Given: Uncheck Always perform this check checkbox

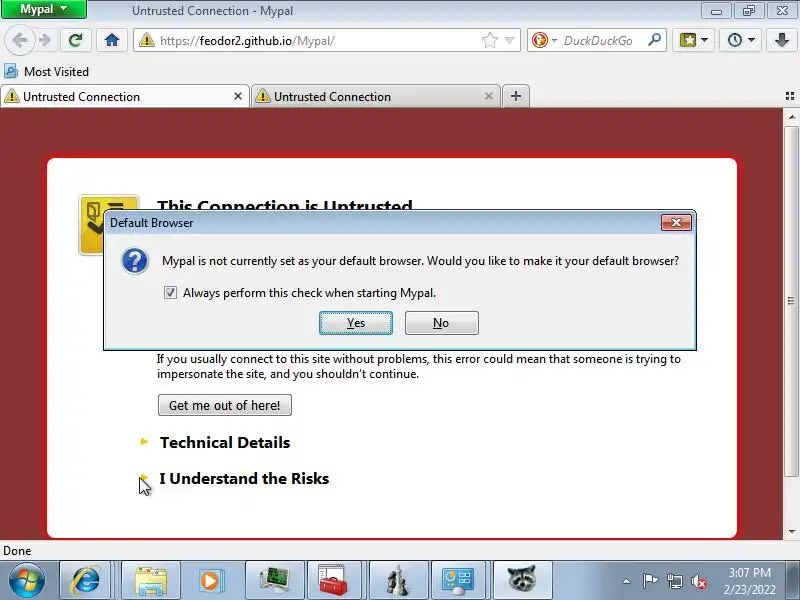Looking at the screenshot, I should tap(170, 293).
